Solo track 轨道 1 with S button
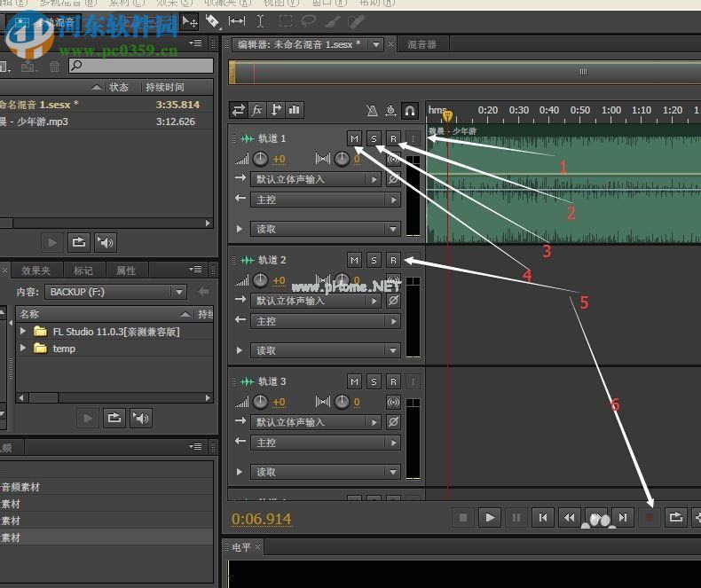The height and width of the screenshot is (588, 701). point(374,138)
